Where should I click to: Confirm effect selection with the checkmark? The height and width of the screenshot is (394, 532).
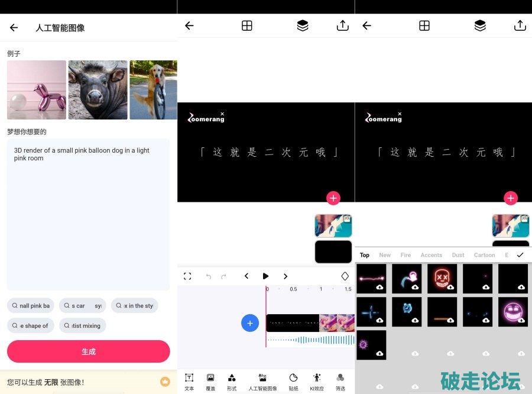point(520,255)
